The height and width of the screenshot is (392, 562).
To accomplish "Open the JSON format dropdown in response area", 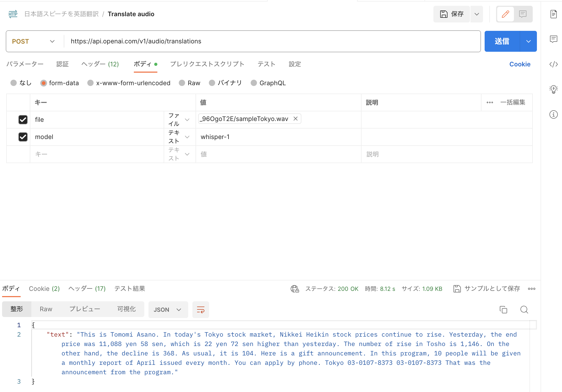I will click(x=168, y=309).
